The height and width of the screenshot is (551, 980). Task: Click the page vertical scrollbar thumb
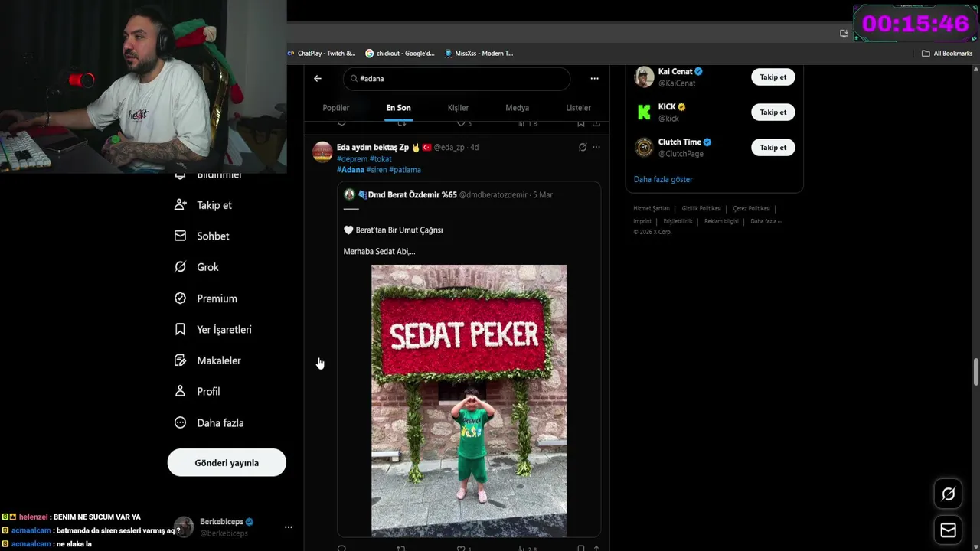coord(975,372)
